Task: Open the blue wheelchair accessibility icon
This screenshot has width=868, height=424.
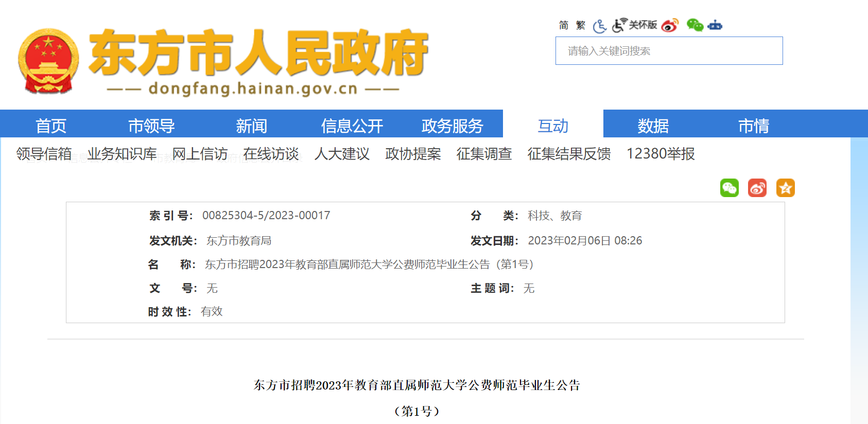Action: coord(600,26)
